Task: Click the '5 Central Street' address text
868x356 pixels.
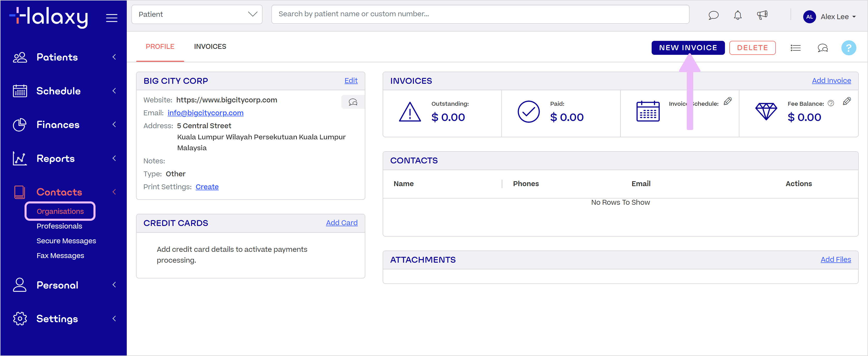Action: [204, 126]
